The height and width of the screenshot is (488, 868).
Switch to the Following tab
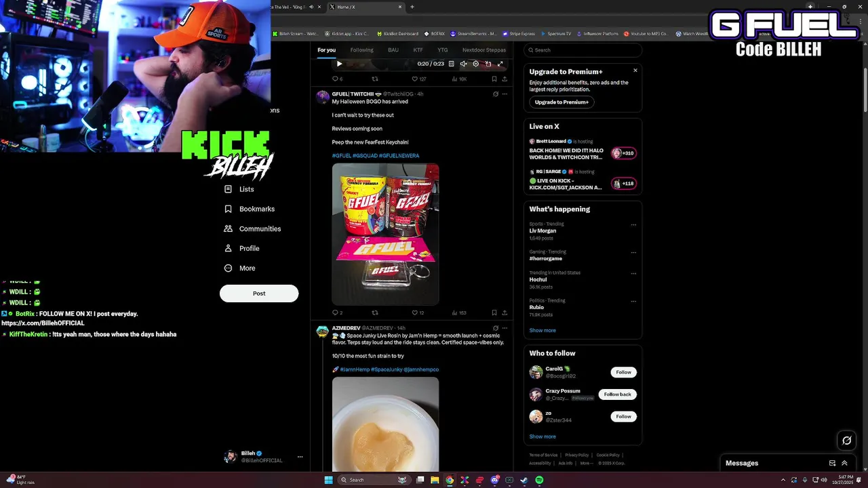361,50
